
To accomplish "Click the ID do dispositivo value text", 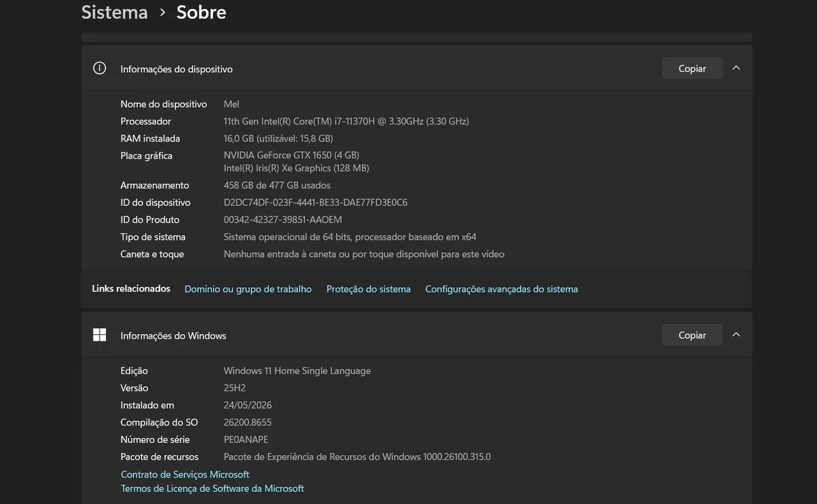I will click(x=315, y=202).
